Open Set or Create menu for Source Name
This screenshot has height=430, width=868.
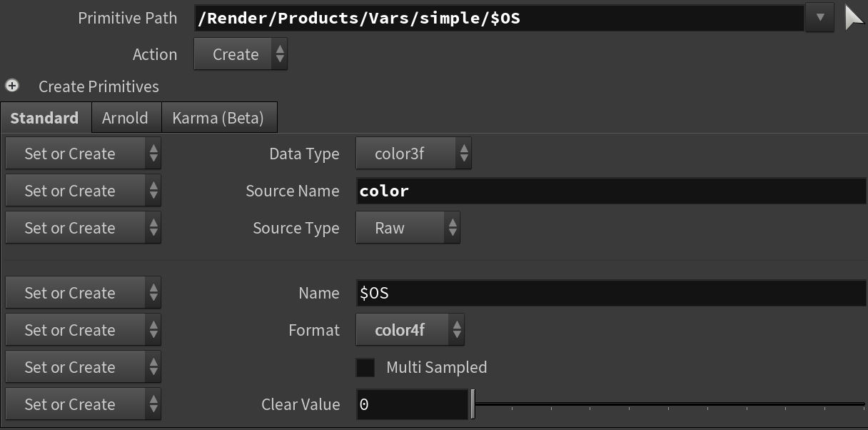83,191
